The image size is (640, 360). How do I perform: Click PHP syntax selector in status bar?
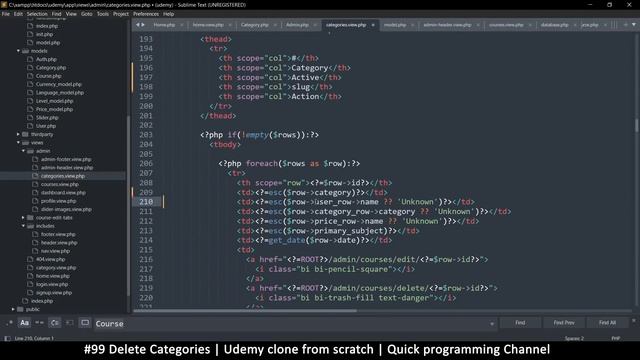point(616,338)
